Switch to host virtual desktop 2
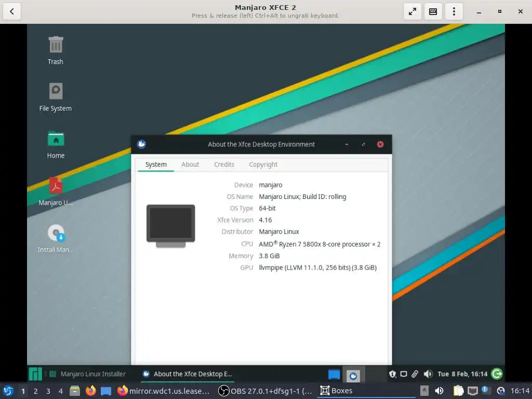The image size is (532, 399). click(x=36, y=391)
